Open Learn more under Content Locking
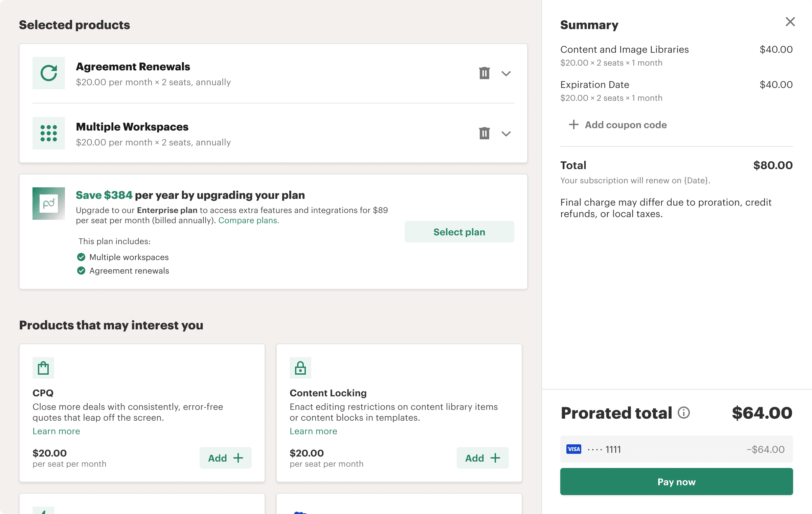This screenshot has height=514, width=812. point(313,431)
